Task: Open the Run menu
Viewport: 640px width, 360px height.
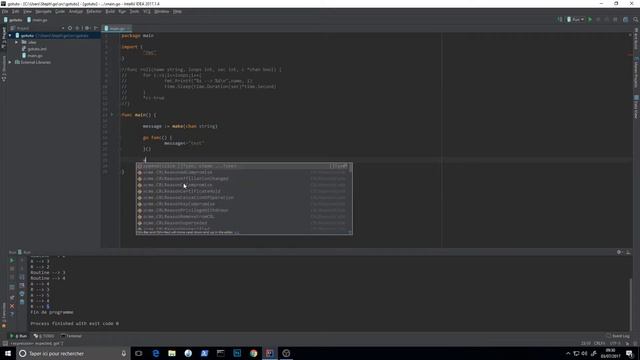Action: [122, 12]
